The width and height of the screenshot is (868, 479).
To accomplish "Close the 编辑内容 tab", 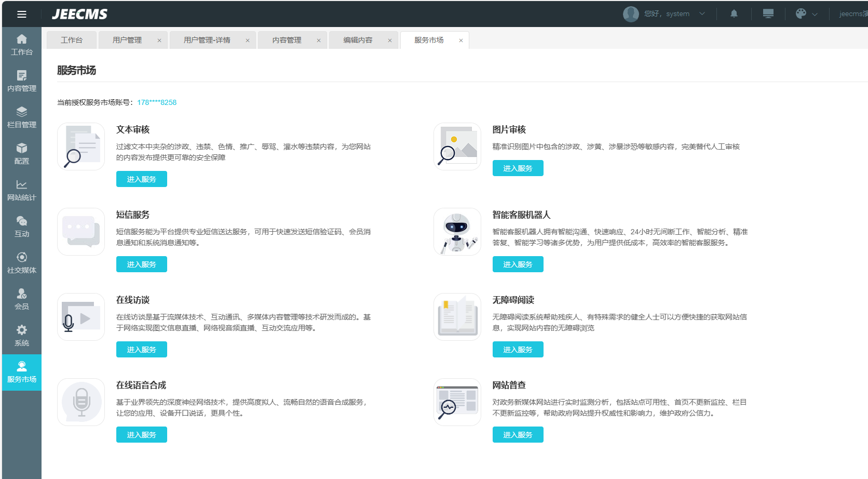I will coord(390,41).
